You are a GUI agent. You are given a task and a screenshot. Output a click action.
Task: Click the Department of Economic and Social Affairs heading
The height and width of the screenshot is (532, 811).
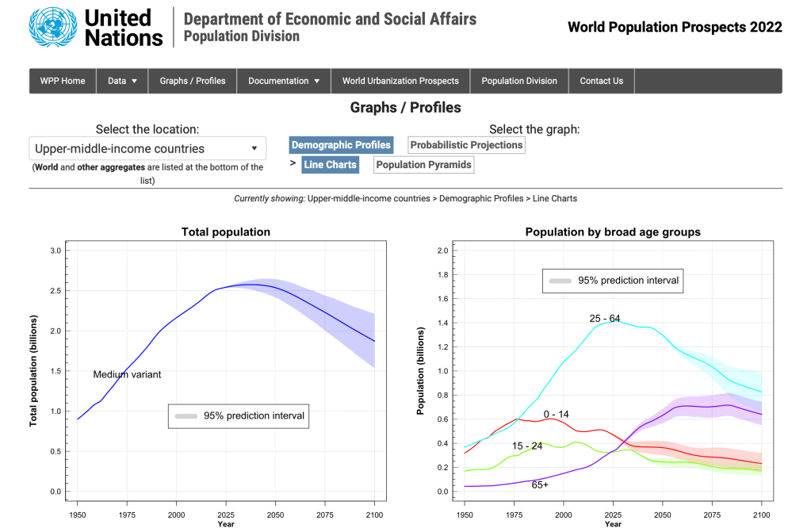(x=330, y=18)
